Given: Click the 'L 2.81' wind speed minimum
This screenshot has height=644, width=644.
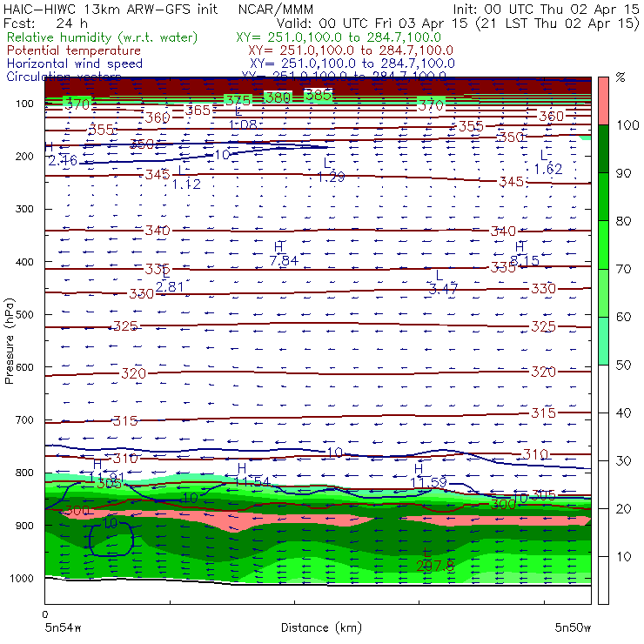Looking at the screenshot, I should [170, 280].
